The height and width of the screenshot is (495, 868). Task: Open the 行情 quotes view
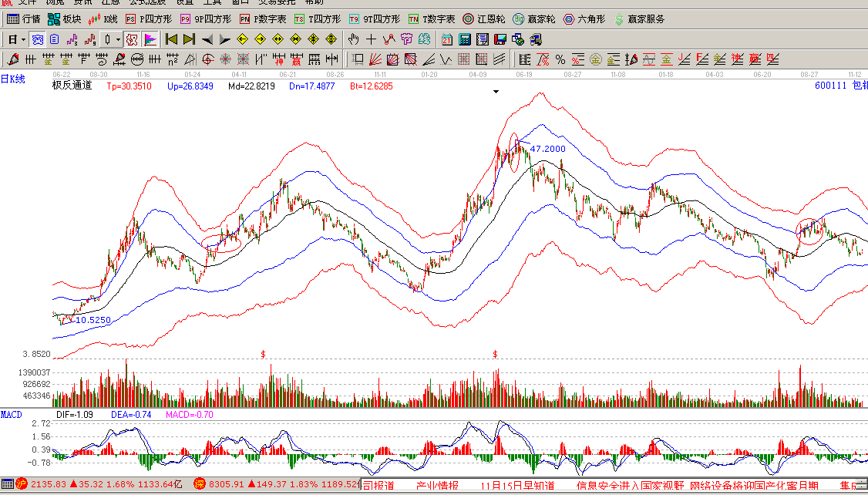click(23, 19)
